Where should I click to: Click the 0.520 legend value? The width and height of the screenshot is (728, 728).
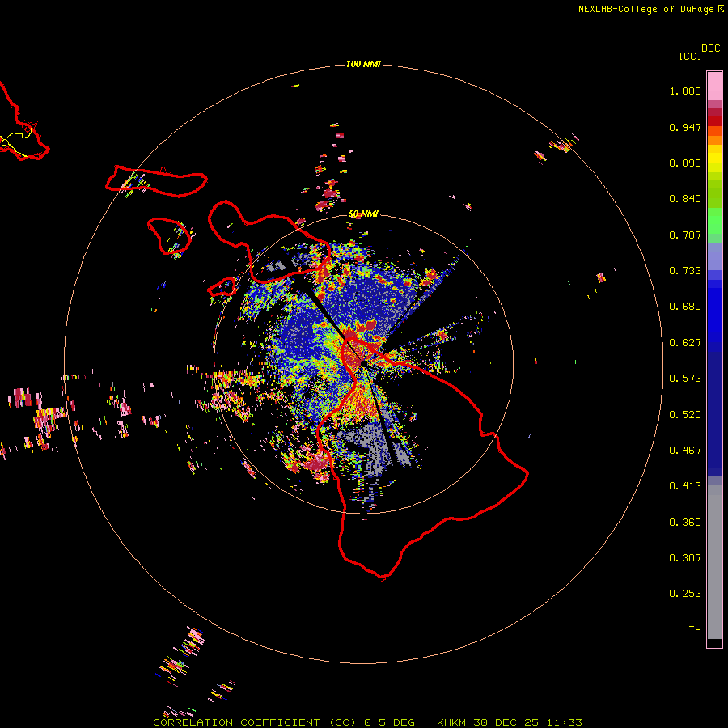click(685, 415)
